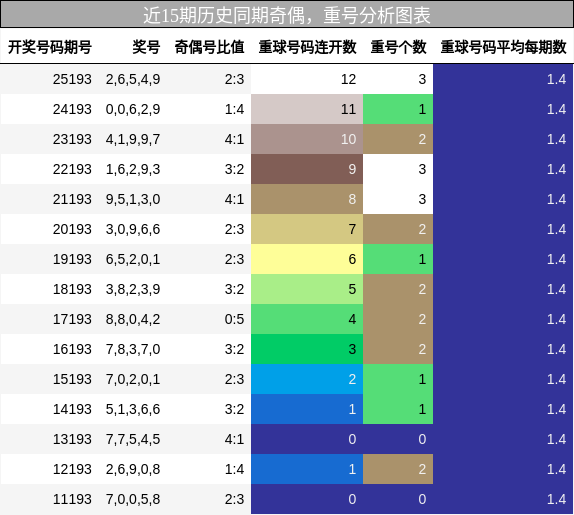The width and height of the screenshot is (574, 515).
Task: Click light green consecutive count cell 5
Action: [307, 289]
